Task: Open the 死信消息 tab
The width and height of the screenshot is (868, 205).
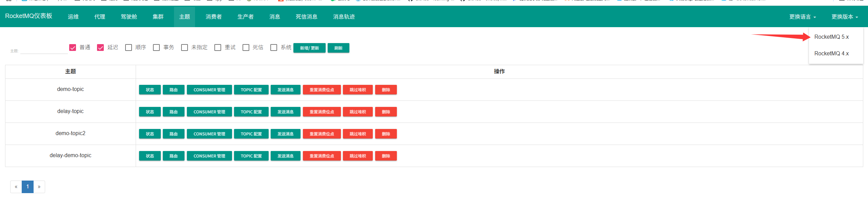Action: [x=307, y=17]
